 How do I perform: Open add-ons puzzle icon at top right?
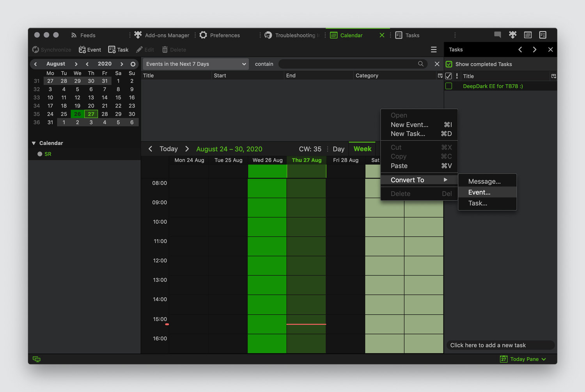(512, 35)
